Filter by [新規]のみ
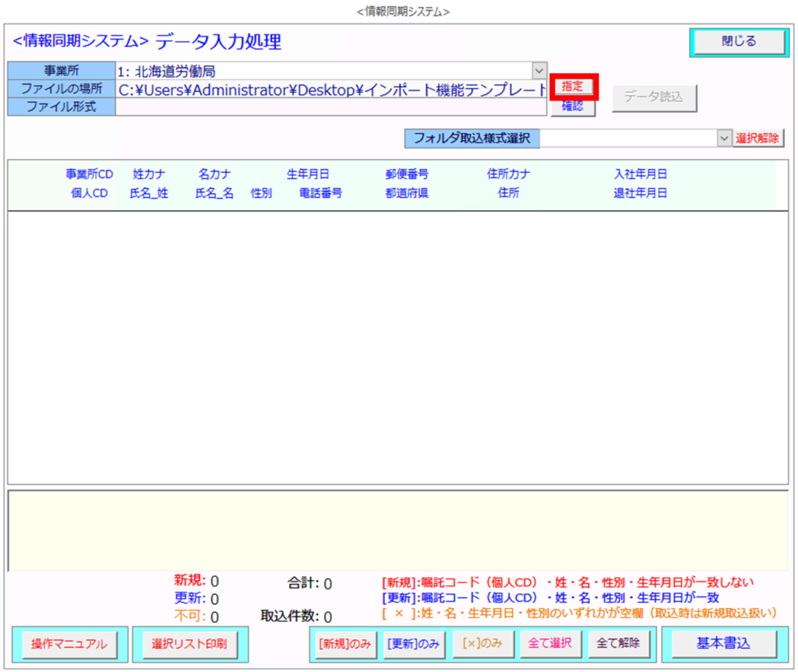This screenshot has width=798, height=672. tap(344, 644)
